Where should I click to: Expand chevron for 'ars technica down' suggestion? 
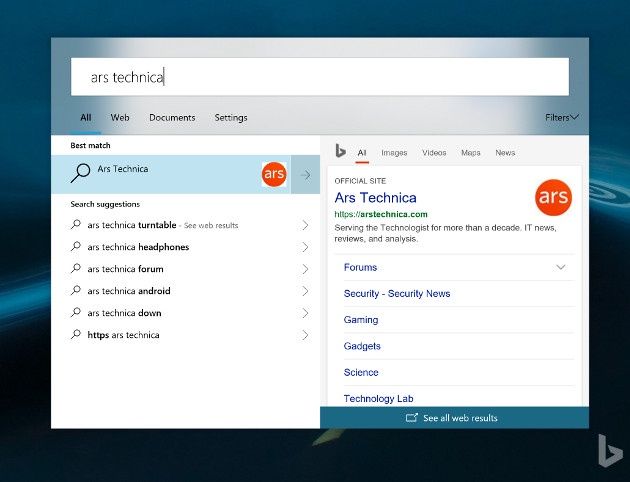(305, 313)
